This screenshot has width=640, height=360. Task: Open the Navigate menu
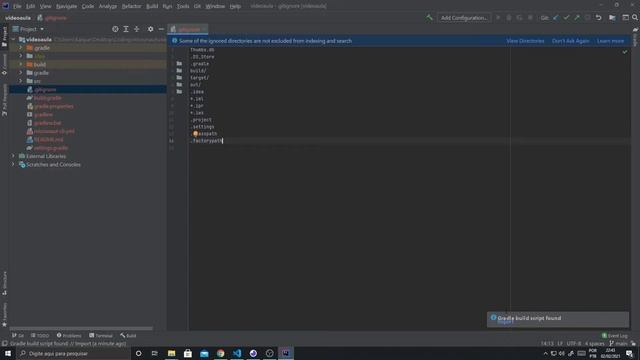click(x=66, y=6)
